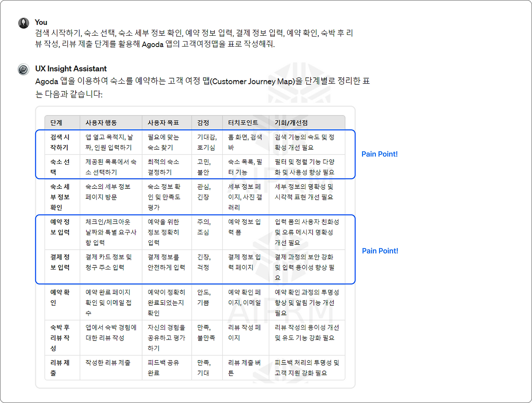Click the user's Agoda journey map prompt
This screenshot has width=532, height=403.
click(x=194, y=38)
